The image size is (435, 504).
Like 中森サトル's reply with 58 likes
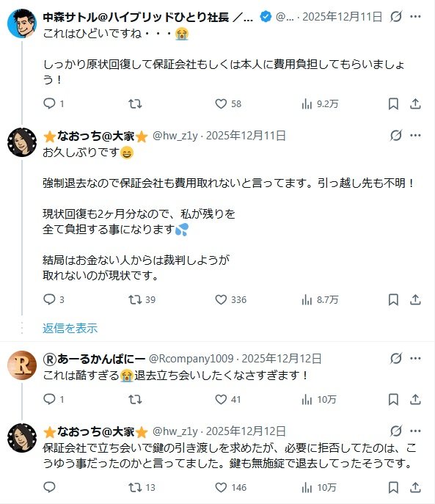click(x=228, y=104)
